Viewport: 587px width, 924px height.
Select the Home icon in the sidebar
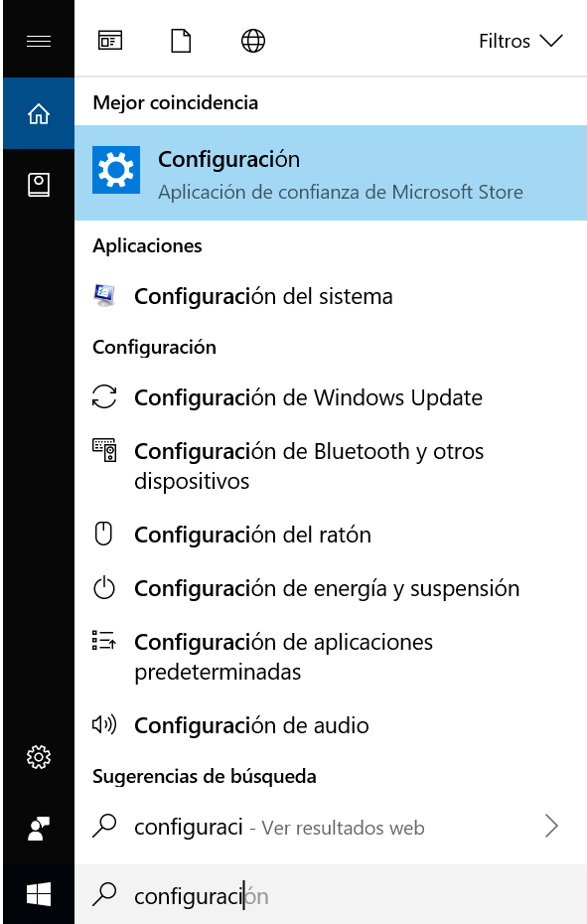(38, 113)
